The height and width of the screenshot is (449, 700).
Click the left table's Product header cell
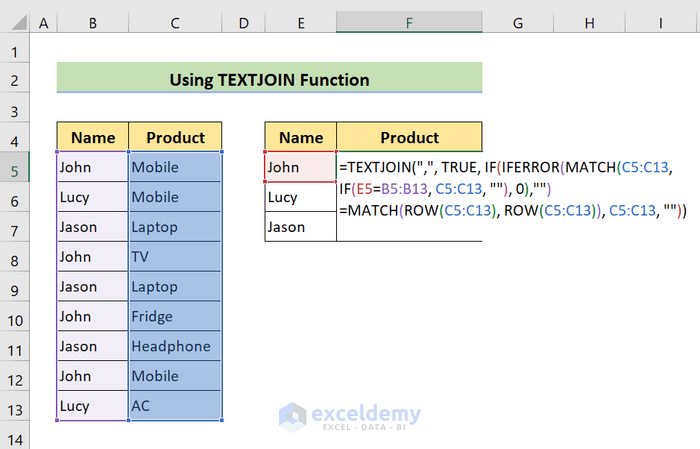point(175,138)
